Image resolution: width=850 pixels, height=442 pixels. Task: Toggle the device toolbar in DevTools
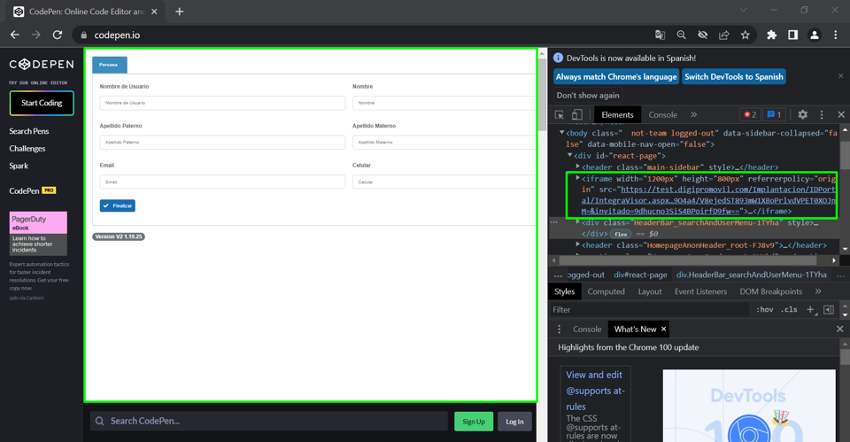click(577, 115)
